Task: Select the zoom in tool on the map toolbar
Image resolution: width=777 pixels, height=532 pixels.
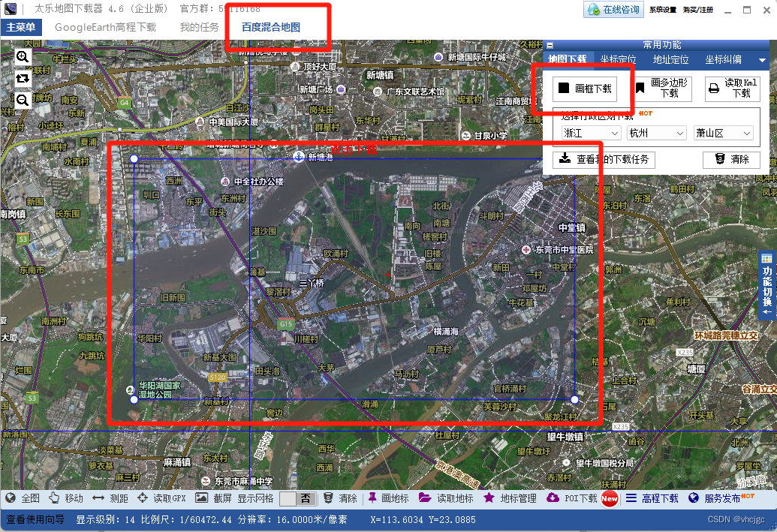Action: pyautogui.click(x=22, y=57)
